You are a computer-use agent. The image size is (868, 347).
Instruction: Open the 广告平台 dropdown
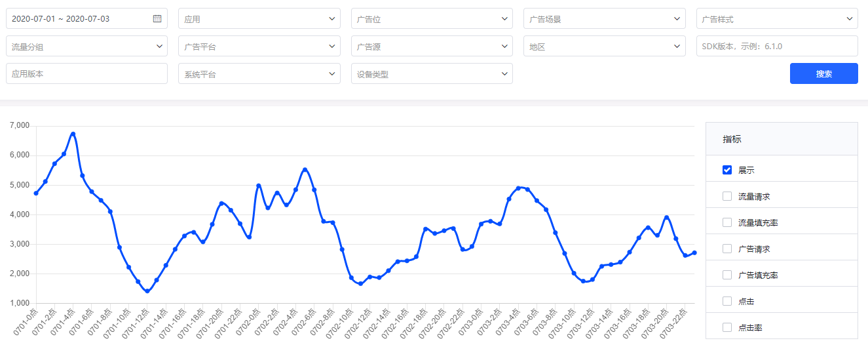[259, 46]
